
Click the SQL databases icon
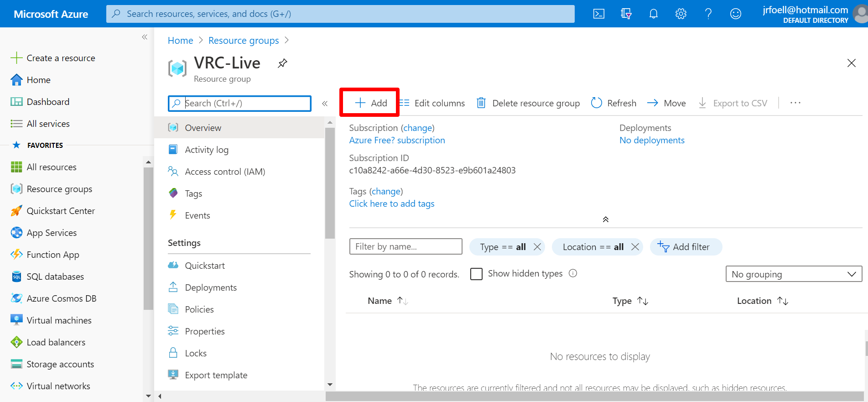pyautogui.click(x=16, y=277)
